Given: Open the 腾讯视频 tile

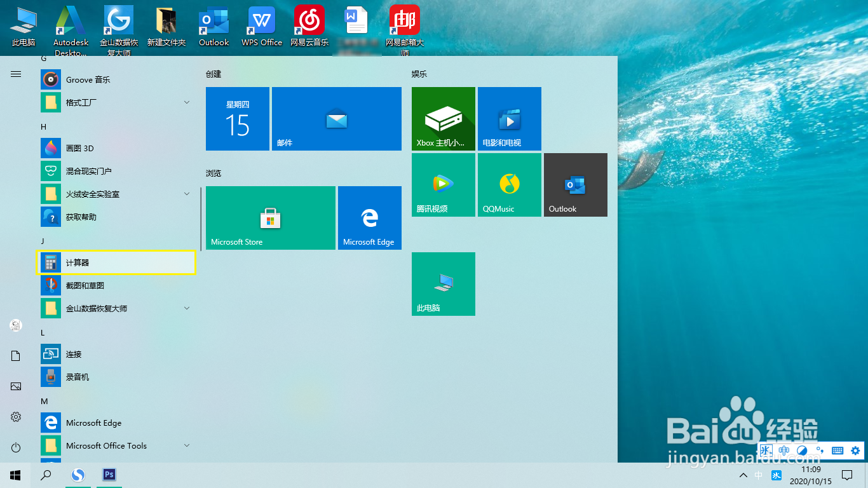Looking at the screenshot, I should [x=444, y=185].
